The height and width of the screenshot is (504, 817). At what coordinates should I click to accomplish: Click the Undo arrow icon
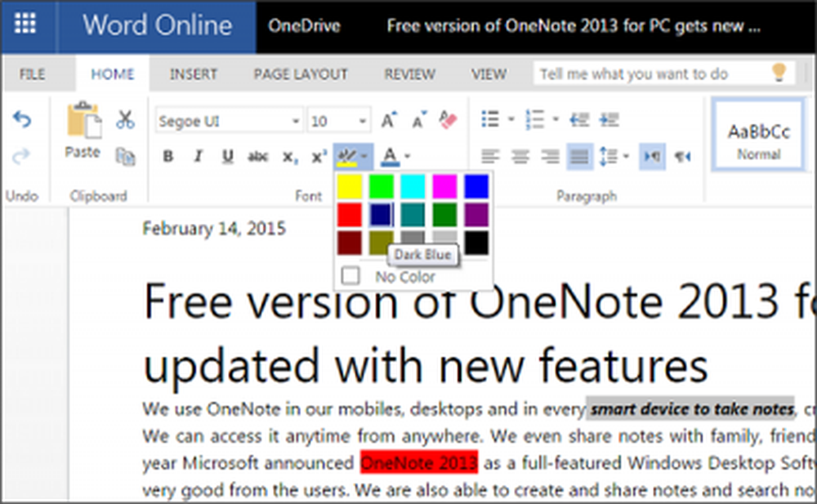tap(22, 120)
